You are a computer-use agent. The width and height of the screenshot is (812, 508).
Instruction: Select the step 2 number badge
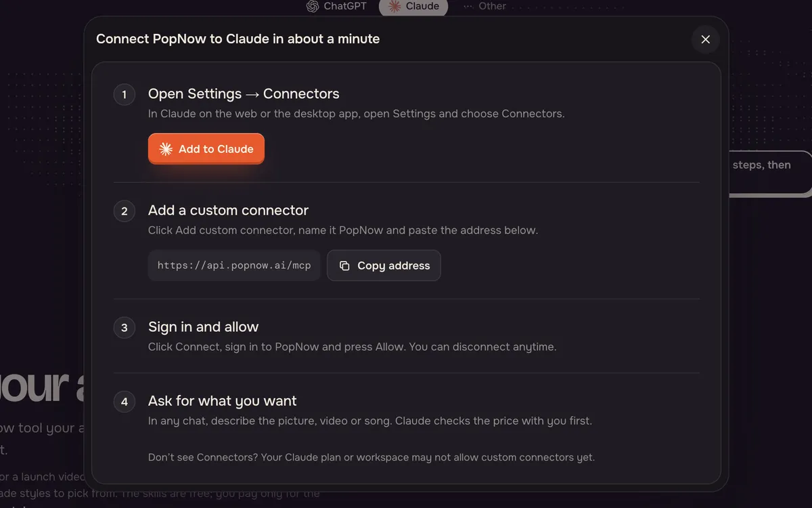[x=124, y=211]
